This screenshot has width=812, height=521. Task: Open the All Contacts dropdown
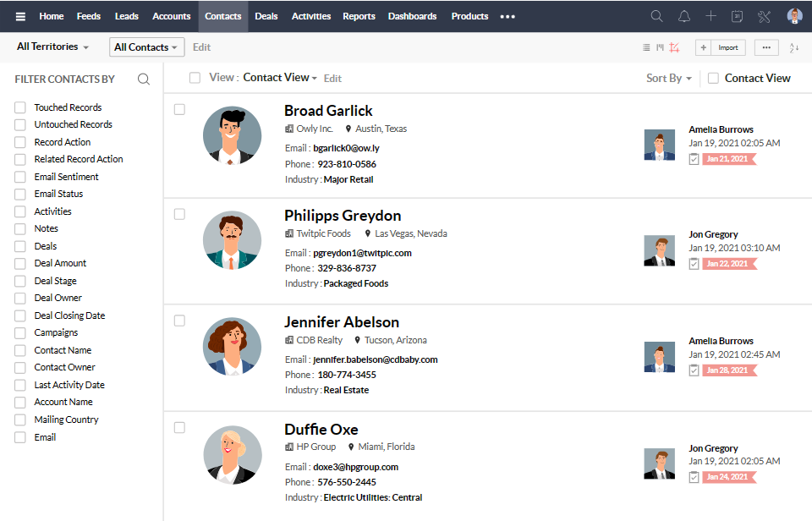[x=146, y=47]
